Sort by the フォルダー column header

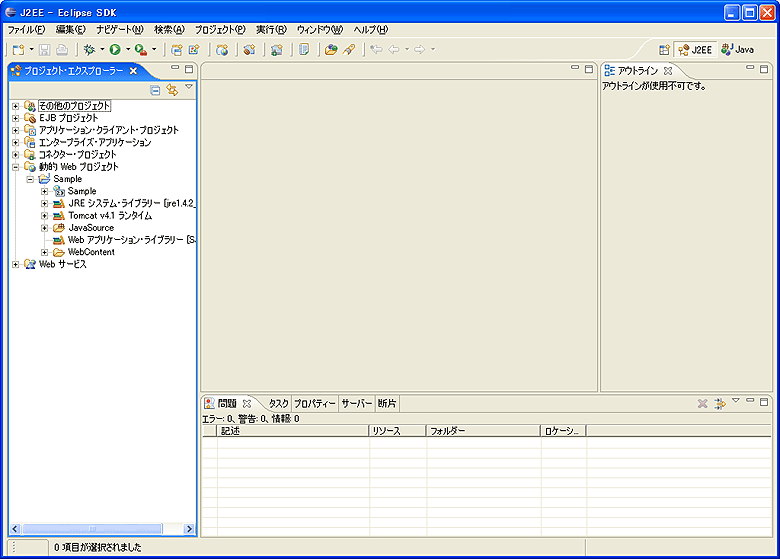pyautogui.click(x=484, y=431)
